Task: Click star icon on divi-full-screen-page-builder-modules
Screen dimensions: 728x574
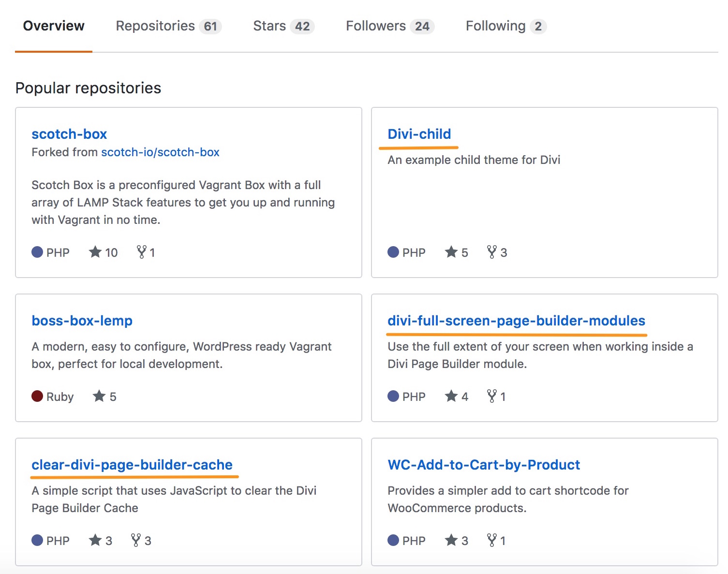Action: pyautogui.click(x=451, y=396)
